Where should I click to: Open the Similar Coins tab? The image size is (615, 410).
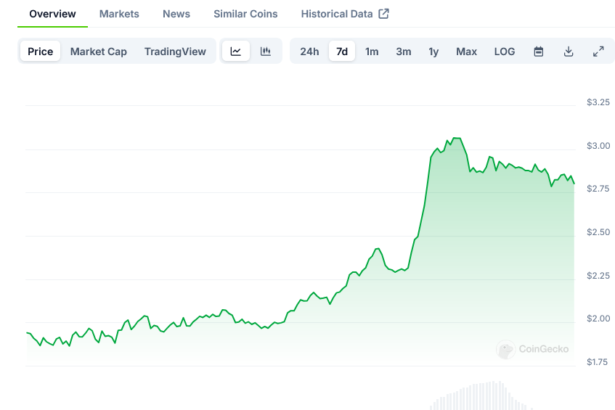245,14
